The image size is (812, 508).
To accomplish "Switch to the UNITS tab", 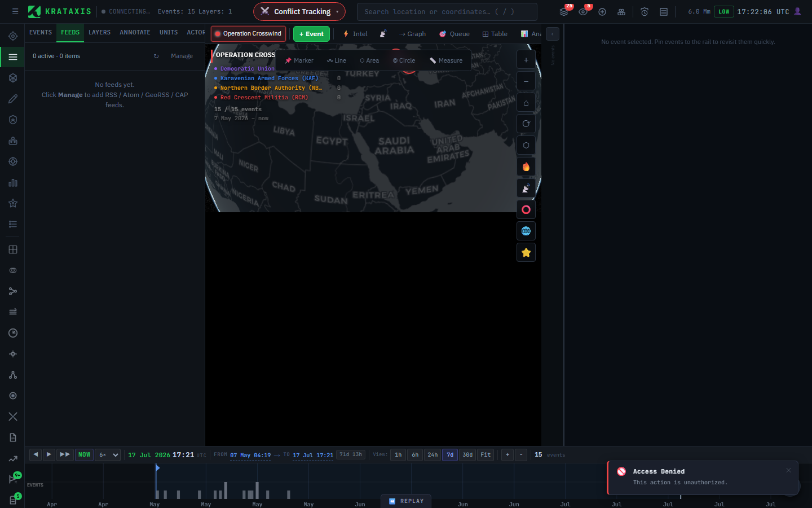I will (169, 33).
